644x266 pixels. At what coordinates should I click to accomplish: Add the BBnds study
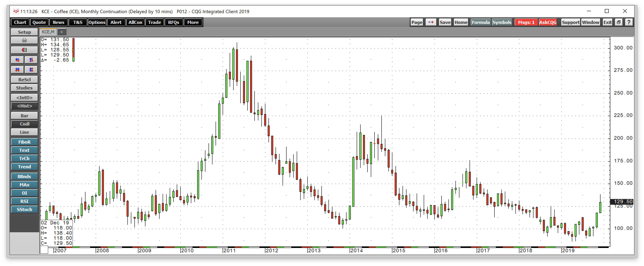point(24,176)
